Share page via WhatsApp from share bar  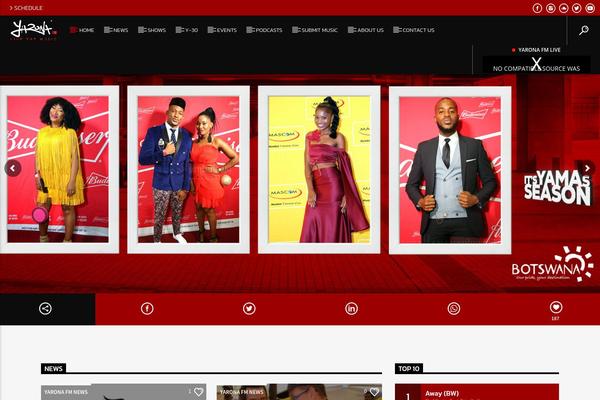tap(453, 309)
